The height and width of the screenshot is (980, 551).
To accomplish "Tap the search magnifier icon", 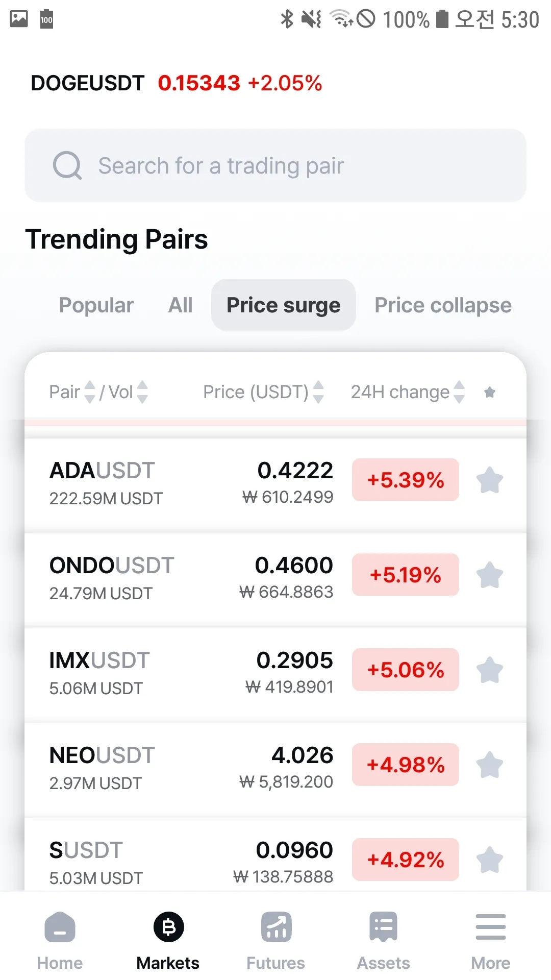I will (x=67, y=165).
